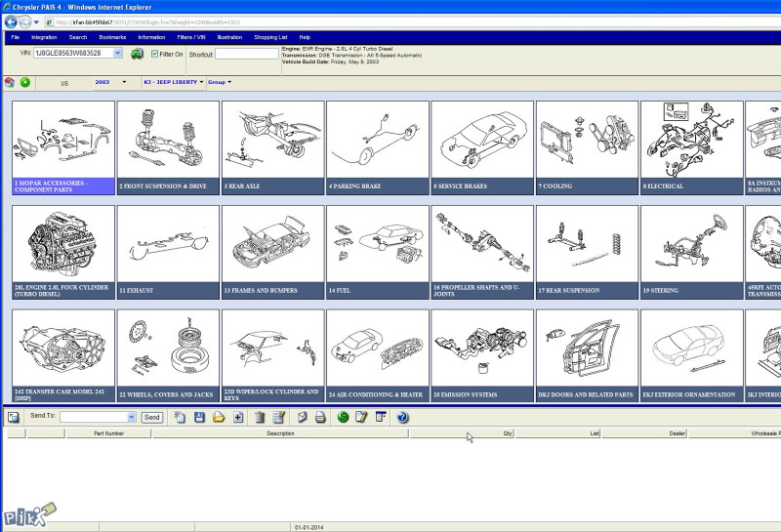
Task: Open the VIN combo box dropdown
Action: (x=117, y=53)
